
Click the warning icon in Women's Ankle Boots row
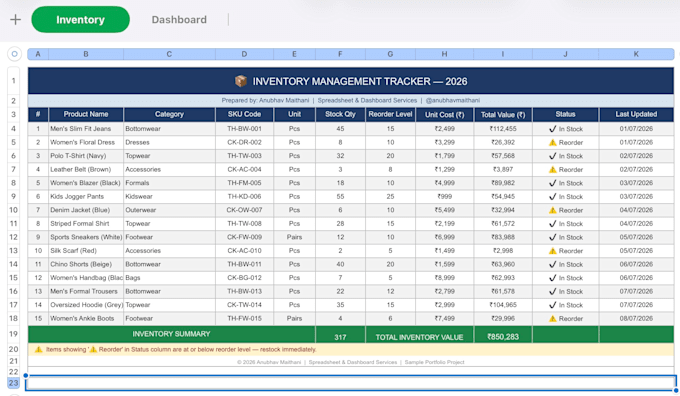tap(552, 318)
